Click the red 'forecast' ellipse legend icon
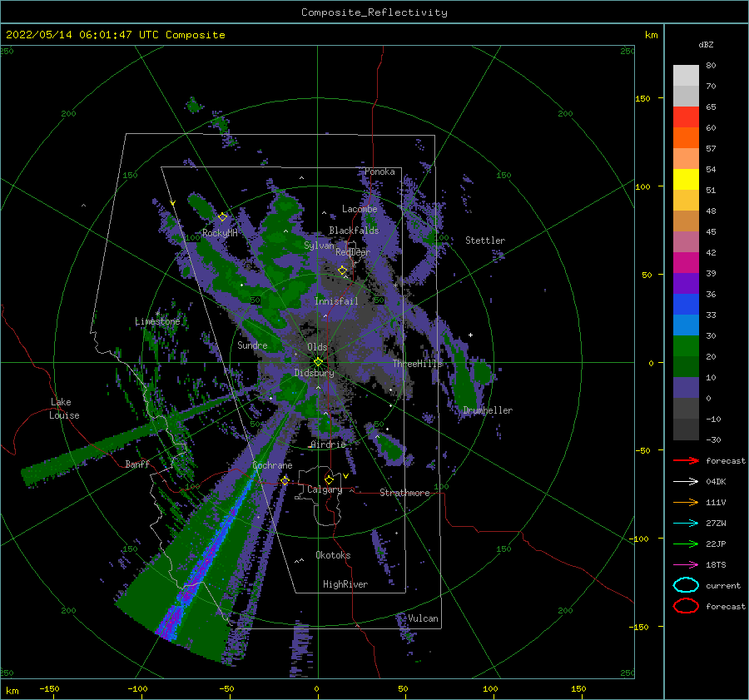The image size is (749, 700). [686, 606]
